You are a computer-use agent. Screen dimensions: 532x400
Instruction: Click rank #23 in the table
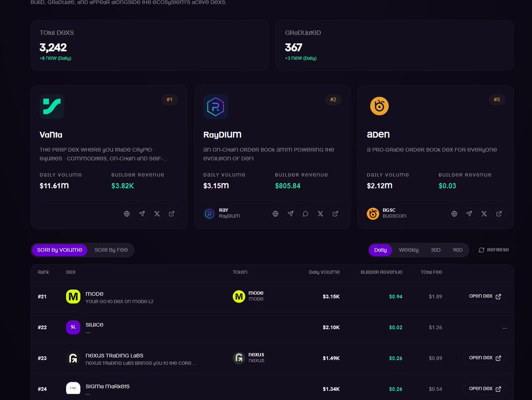(x=42, y=358)
